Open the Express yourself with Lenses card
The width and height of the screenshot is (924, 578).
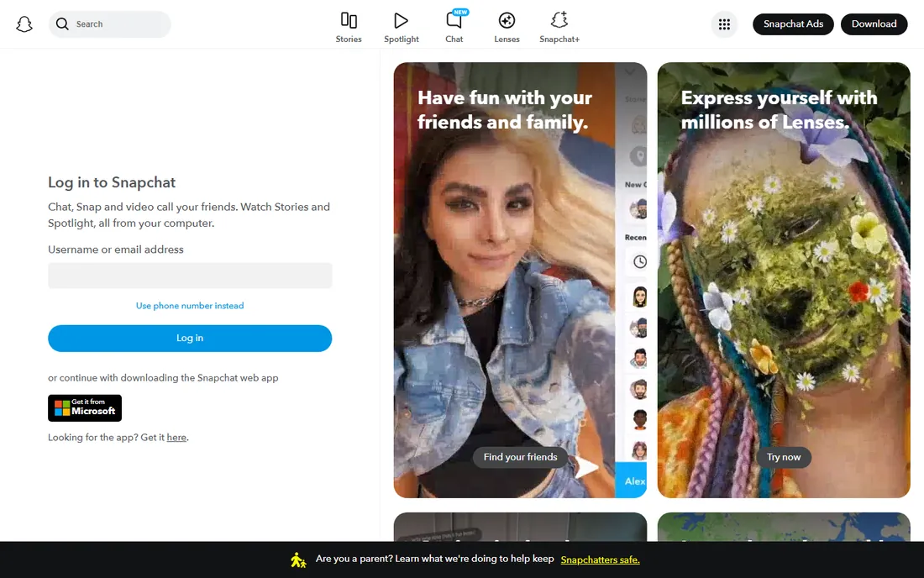(784, 280)
